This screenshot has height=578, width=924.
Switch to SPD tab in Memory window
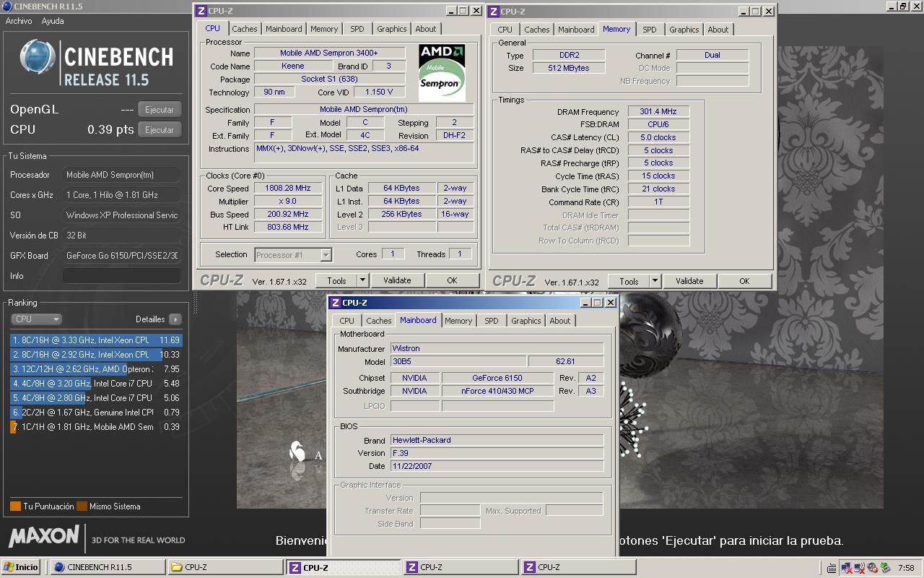pyautogui.click(x=650, y=30)
